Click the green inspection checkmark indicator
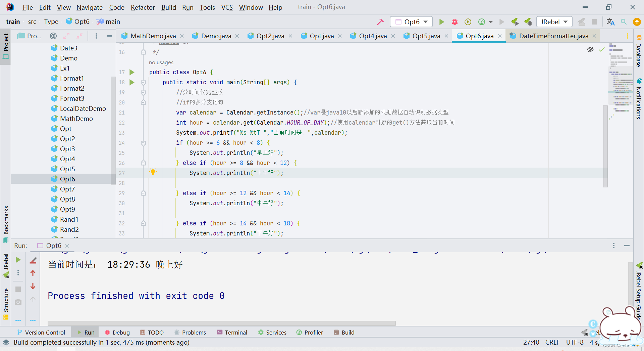The image size is (644, 351). (602, 49)
